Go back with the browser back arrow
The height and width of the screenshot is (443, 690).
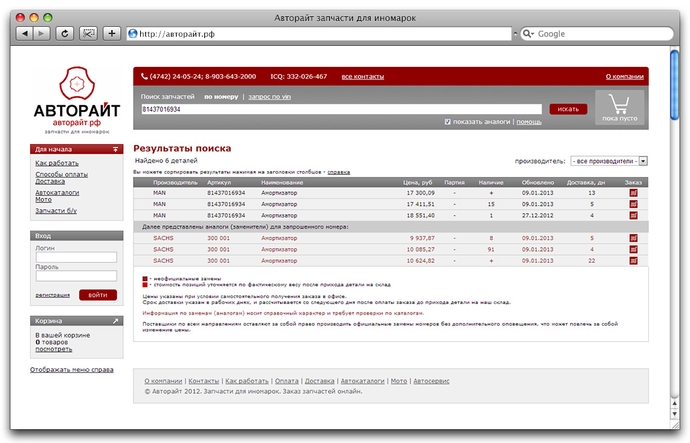coord(25,33)
